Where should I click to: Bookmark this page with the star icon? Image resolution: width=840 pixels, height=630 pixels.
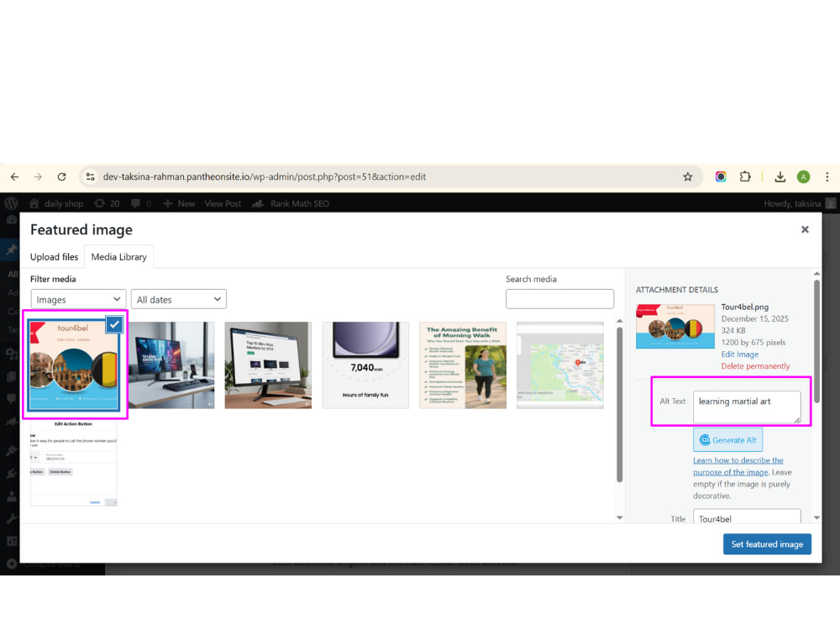(688, 176)
